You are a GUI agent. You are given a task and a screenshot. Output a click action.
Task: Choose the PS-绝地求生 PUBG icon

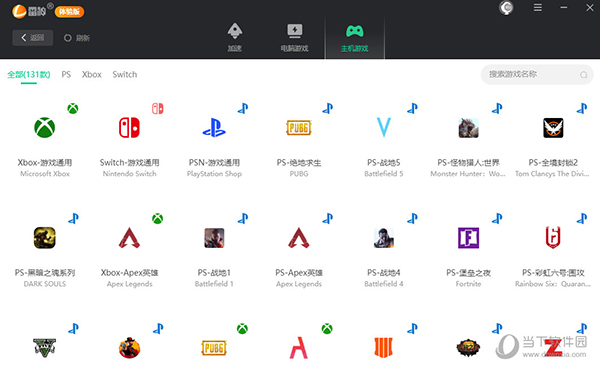299,127
